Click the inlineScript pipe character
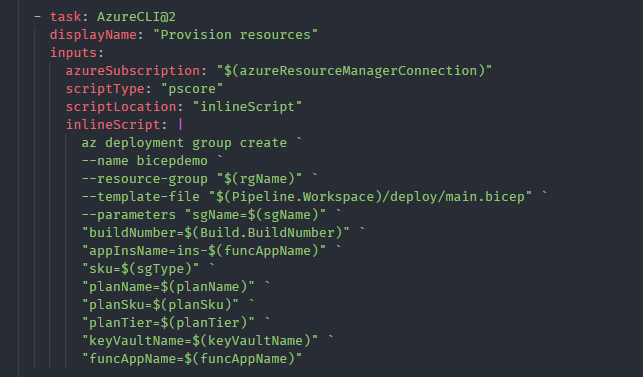 point(180,125)
